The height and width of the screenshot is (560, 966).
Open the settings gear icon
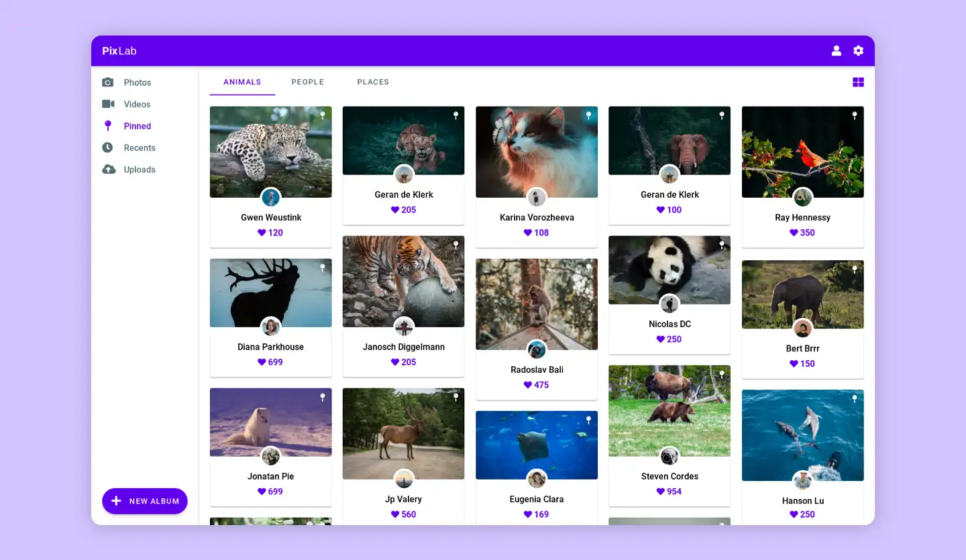pyautogui.click(x=858, y=51)
